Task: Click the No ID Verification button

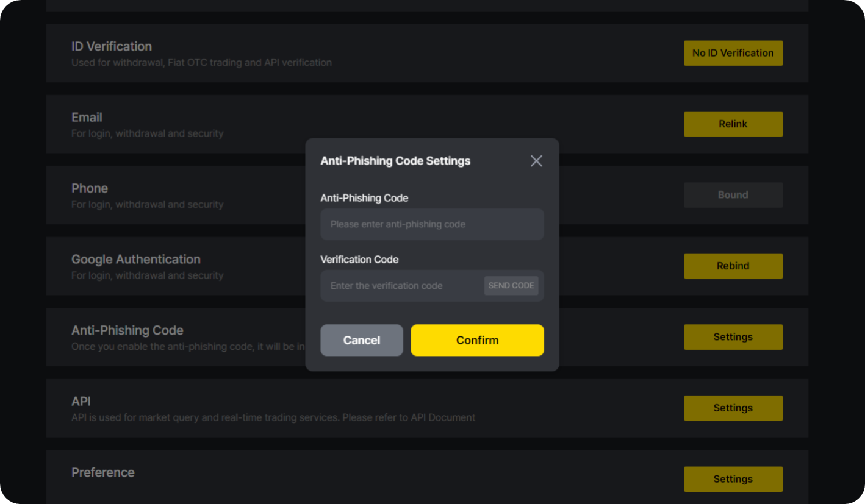Action: [733, 53]
